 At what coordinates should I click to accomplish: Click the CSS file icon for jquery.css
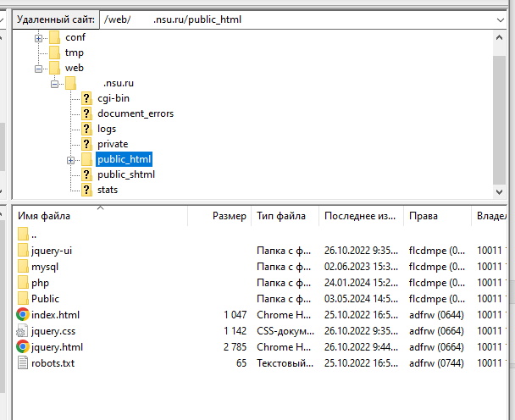pyautogui.click(x=23, y=330)
